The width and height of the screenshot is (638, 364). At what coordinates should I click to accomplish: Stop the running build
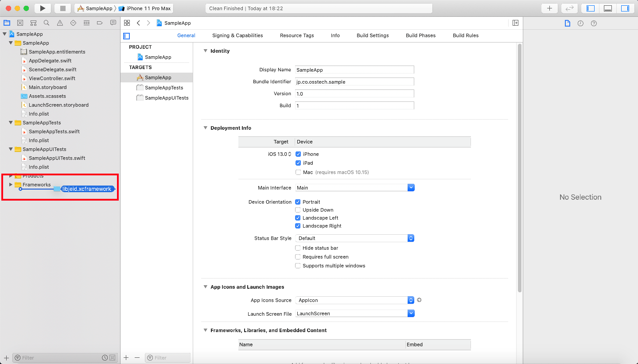coord(62,8)
